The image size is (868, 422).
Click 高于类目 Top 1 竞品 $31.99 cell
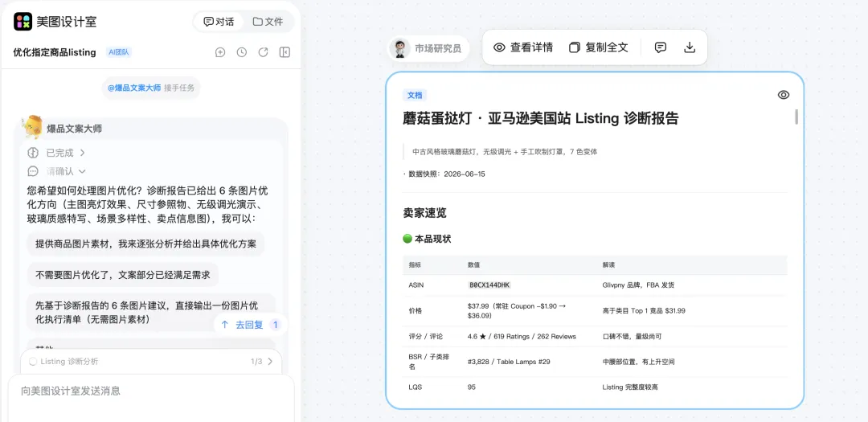click(644, 311)
